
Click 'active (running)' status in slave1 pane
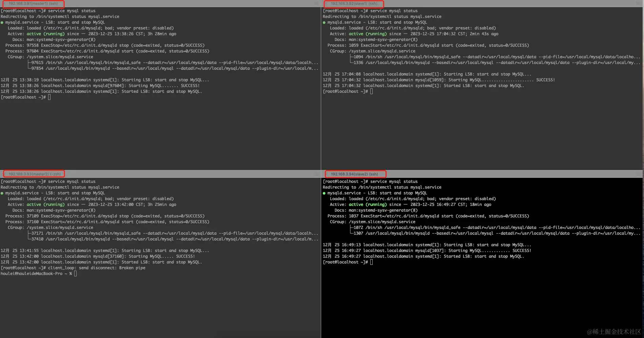(x=368, y=34)
